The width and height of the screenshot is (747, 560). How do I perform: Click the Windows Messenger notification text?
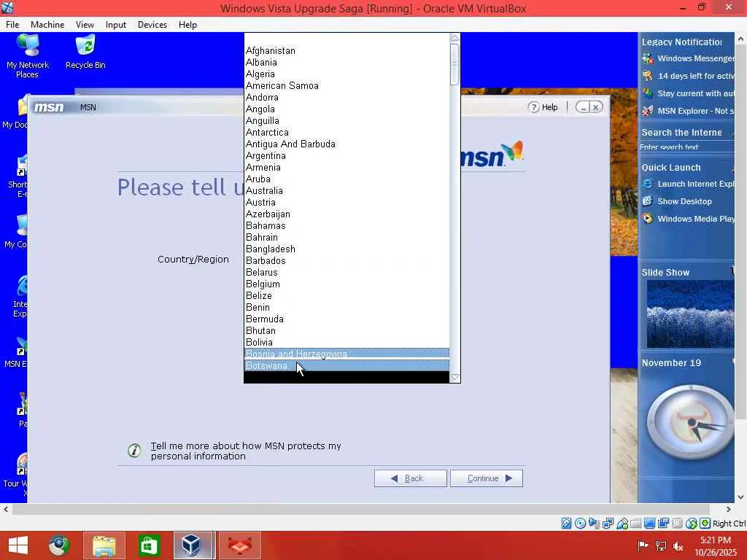click(x=696, y=58)
